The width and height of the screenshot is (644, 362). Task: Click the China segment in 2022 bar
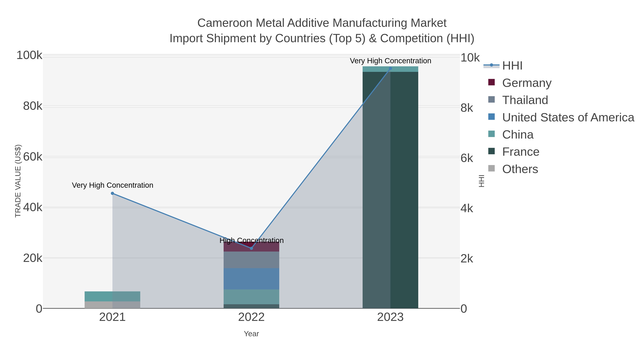(x=252, y=297)
